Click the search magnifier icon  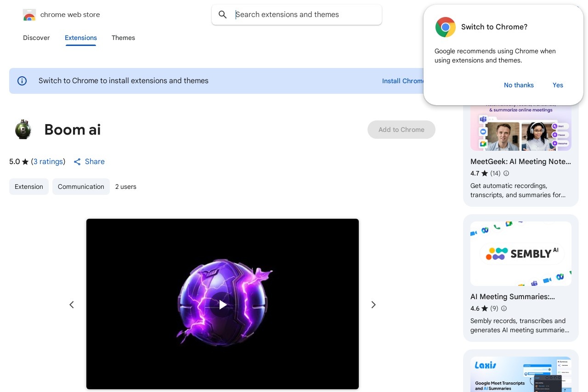pos(223,15)
